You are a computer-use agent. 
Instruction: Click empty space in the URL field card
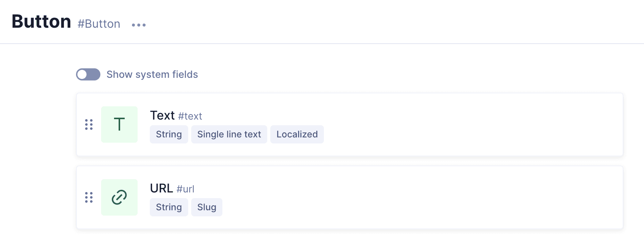(x=456, y=197)
